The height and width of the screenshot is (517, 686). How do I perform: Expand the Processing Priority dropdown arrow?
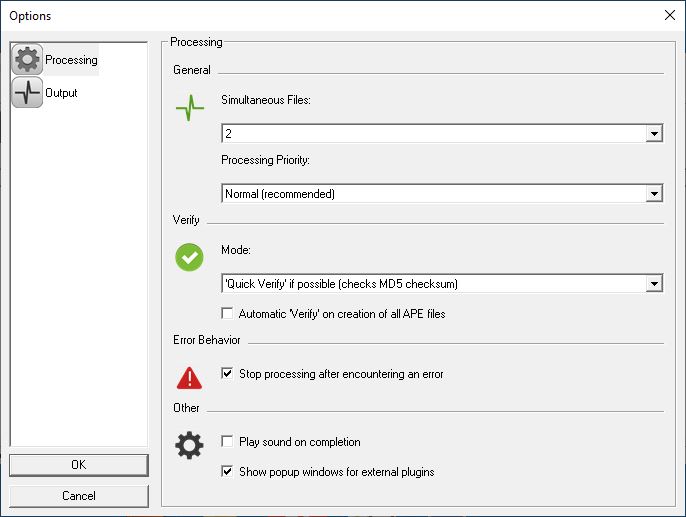tap(654, 193)
